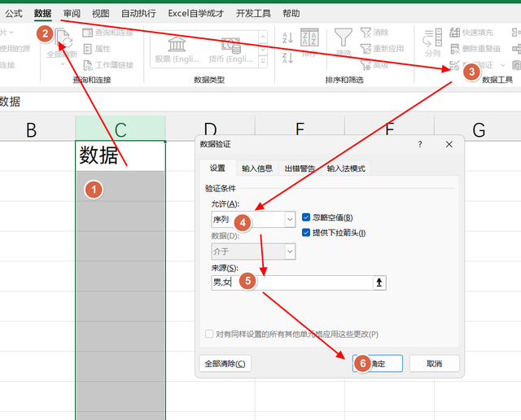Open the 帮助 (Help) tab
This screenshot has height=420, width=521.
coord(291,14)
